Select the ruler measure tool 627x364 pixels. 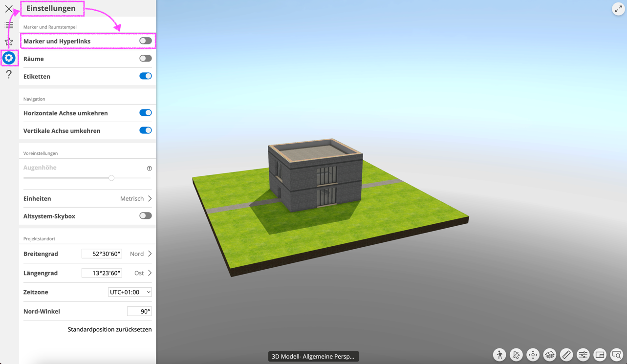coord(566,355)
